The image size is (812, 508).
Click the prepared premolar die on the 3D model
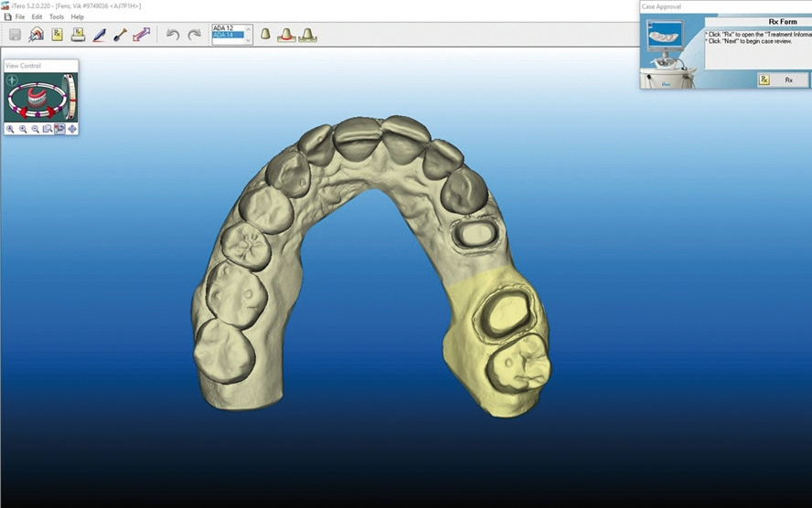pos(475,235)
